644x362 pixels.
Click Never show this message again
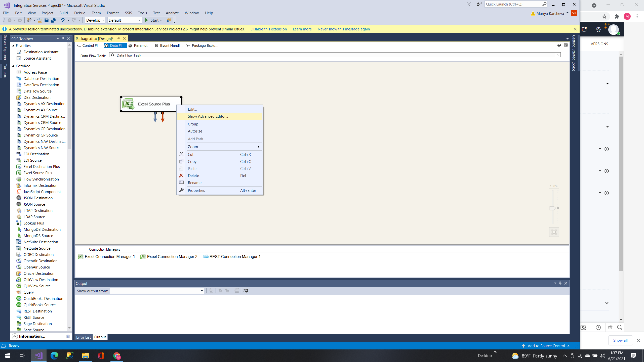tap(344, 29)
